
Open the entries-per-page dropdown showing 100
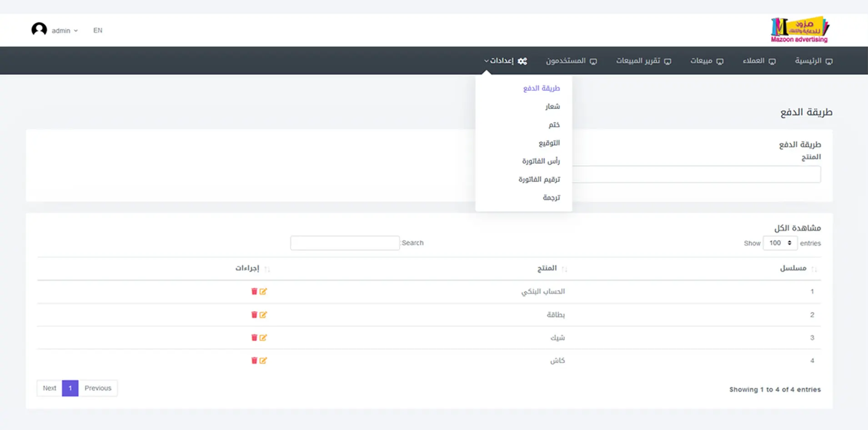[780, 243]
